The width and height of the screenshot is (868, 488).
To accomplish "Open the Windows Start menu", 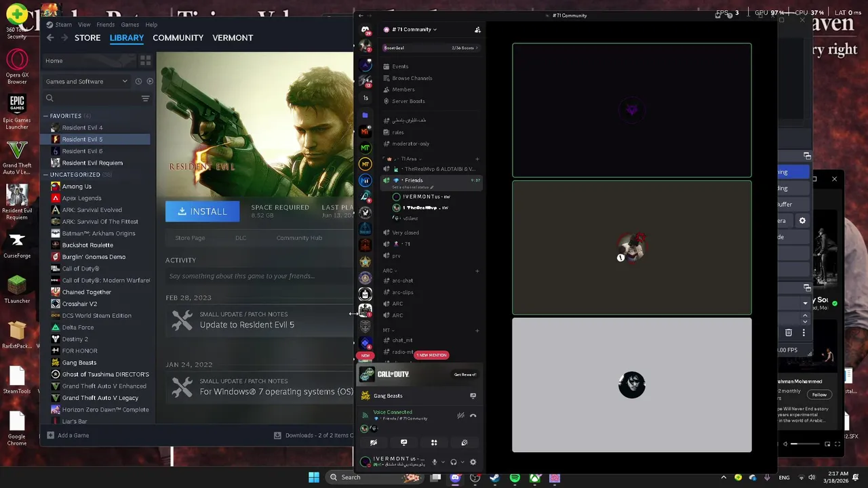I will [x=314, y=477].
